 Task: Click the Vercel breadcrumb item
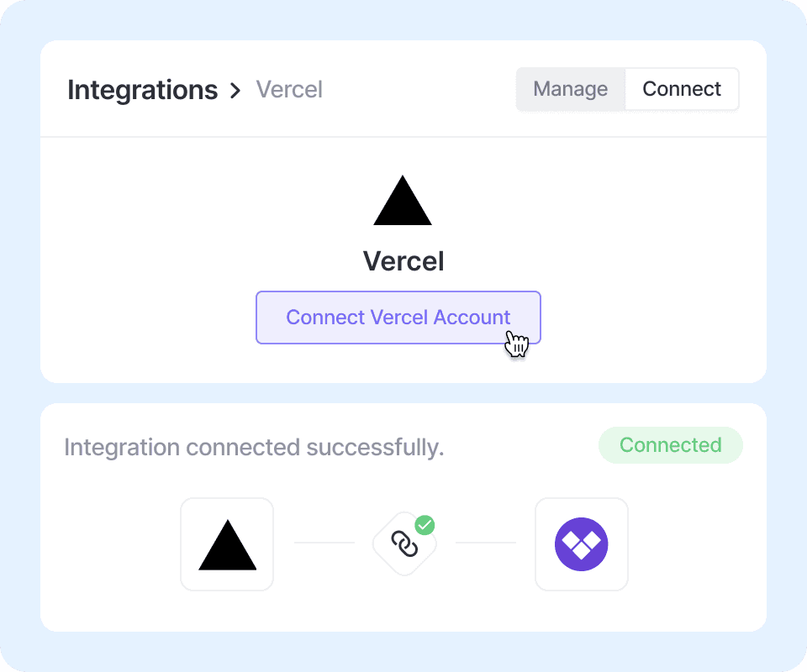(289, 90)
